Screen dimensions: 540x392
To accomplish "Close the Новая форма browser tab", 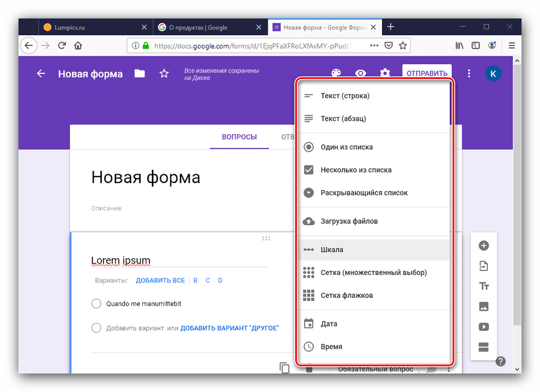I will coord(373,27).
